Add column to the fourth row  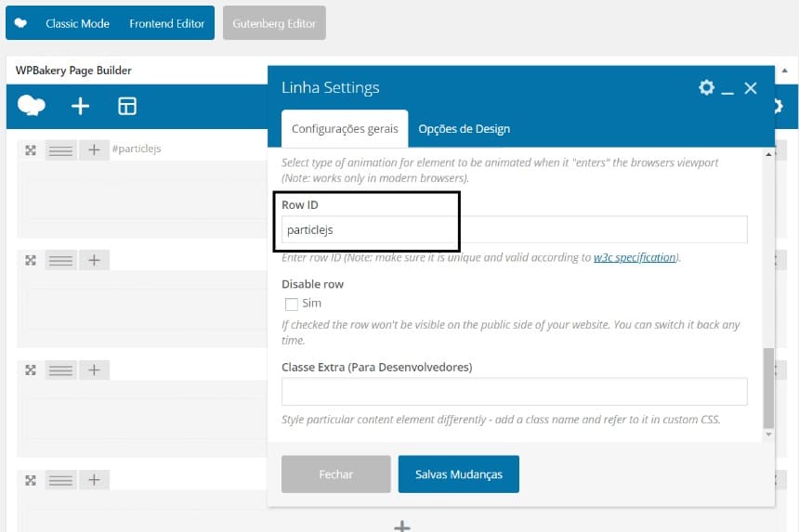(94, 480)
